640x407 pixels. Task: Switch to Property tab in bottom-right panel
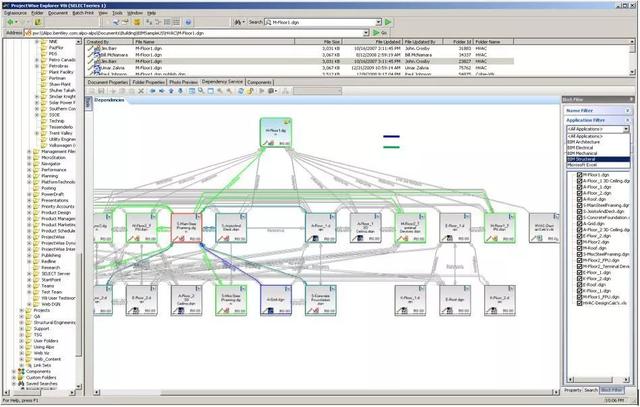pyautogui.click(x=573, y=390)
